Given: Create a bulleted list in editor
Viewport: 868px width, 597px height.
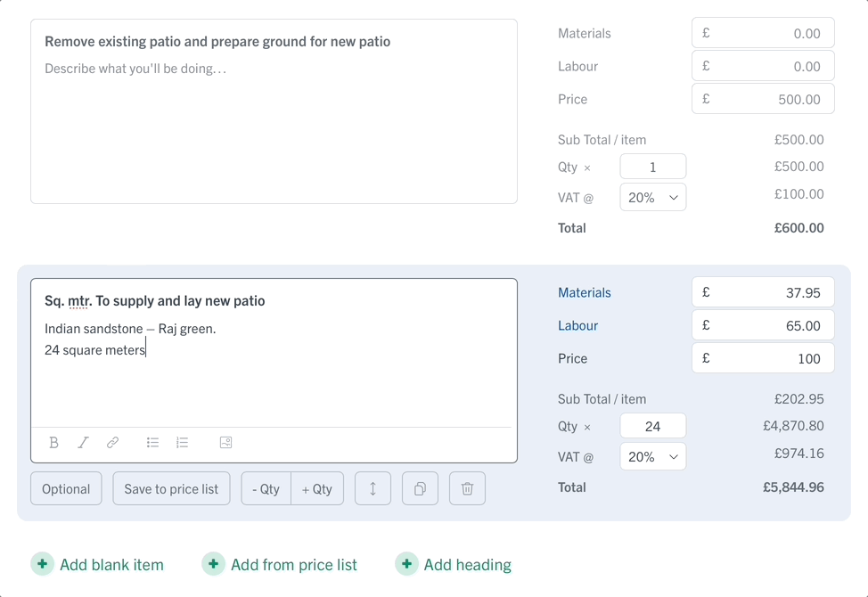Looking at the screenshot, I should [x=152, y=443].
